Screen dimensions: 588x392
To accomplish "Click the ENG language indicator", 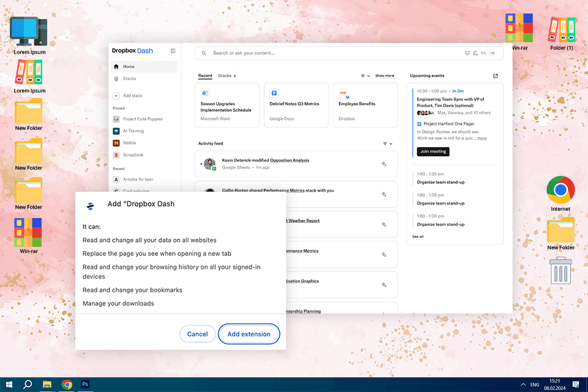I will pos(535,385).
